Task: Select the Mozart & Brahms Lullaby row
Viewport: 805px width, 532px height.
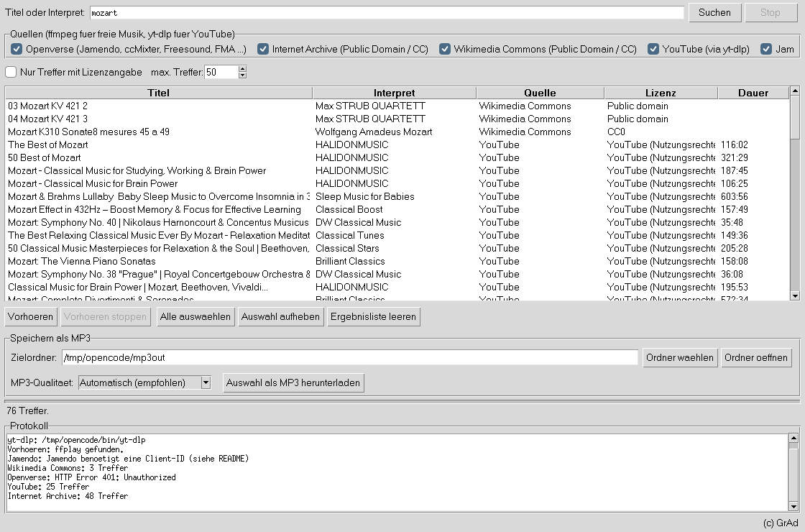Action: [397, 196]
